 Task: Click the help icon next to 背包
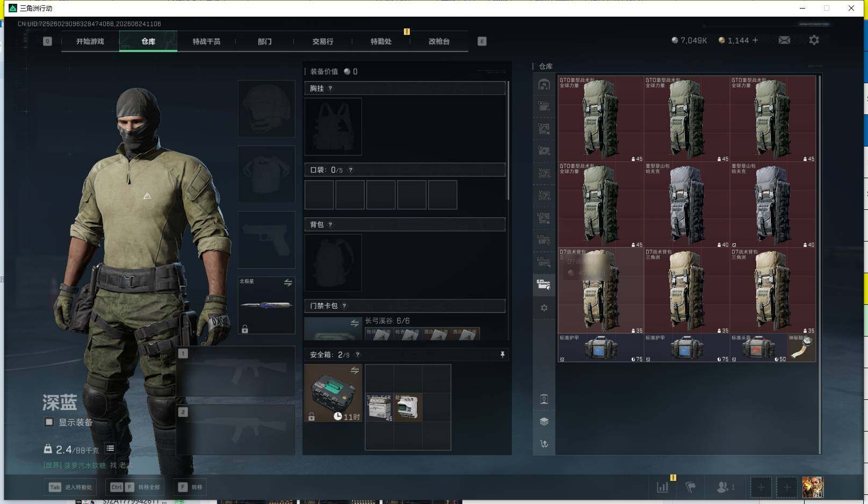(330, 225)
